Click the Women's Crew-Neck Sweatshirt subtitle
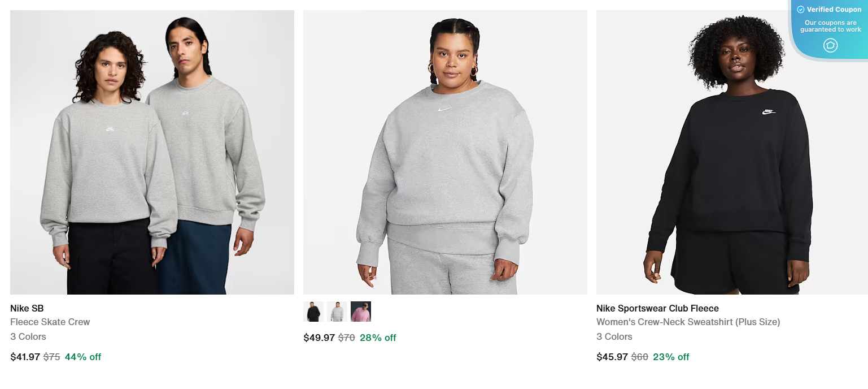 pos(688,322)
